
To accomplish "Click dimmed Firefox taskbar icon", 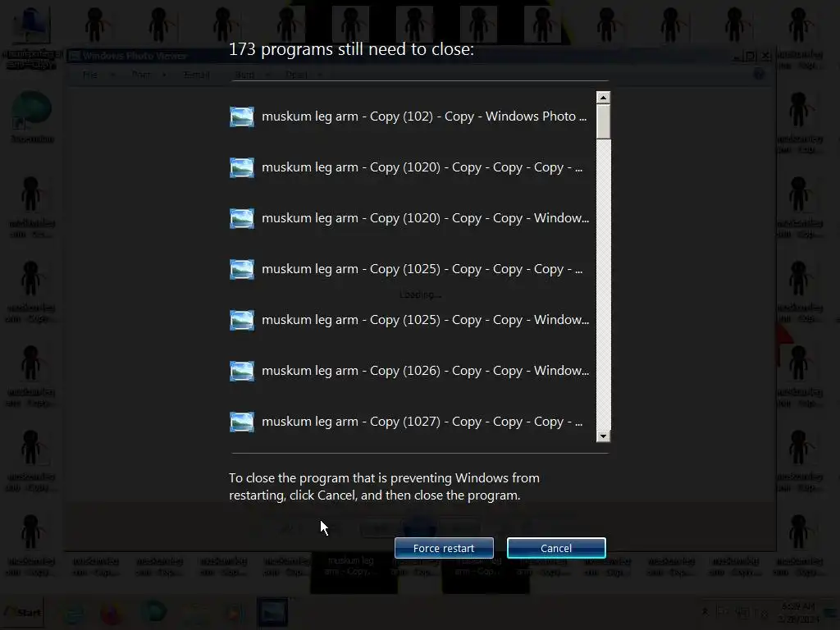I will (x=112, y=612).
